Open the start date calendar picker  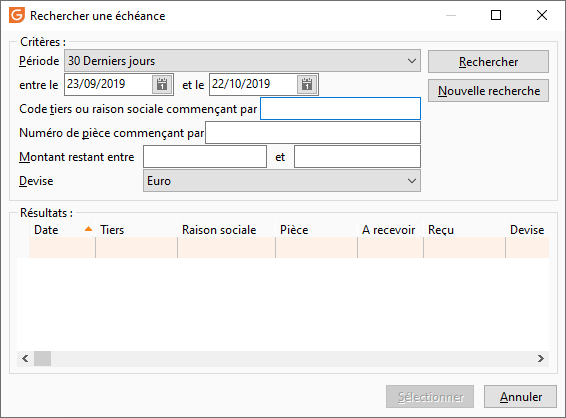[162, 84]
